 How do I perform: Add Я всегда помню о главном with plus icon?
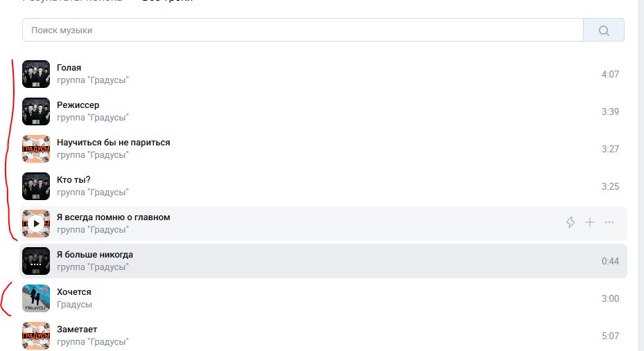click(x=590, y=222)
